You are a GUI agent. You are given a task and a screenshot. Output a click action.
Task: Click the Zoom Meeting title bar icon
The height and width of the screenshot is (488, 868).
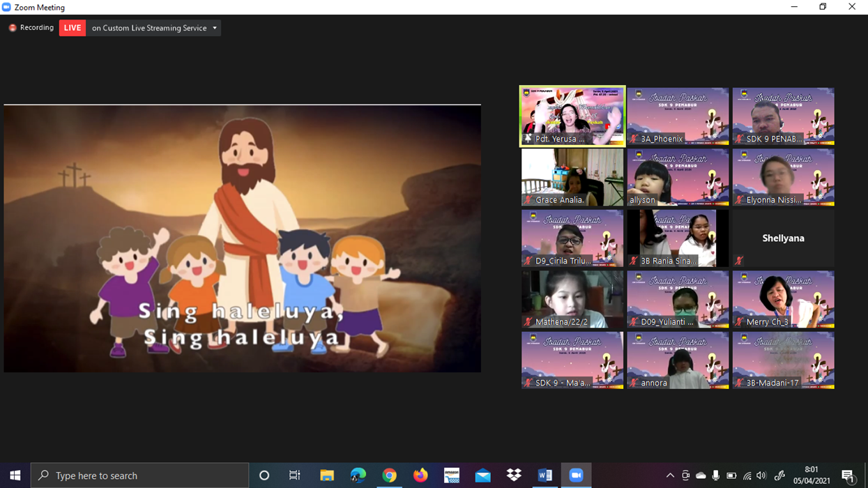click(7, 7)
